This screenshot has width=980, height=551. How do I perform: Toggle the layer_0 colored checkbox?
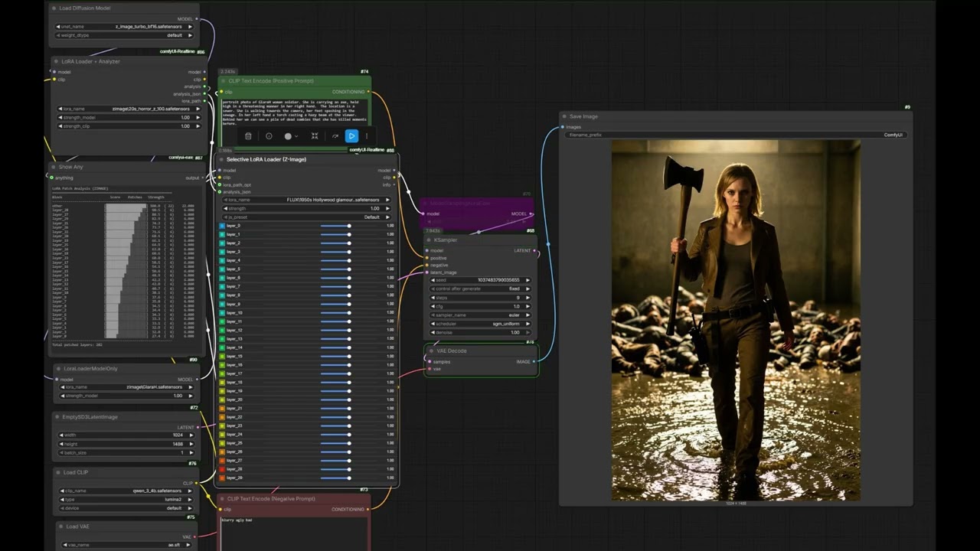[x=222, y=226]
